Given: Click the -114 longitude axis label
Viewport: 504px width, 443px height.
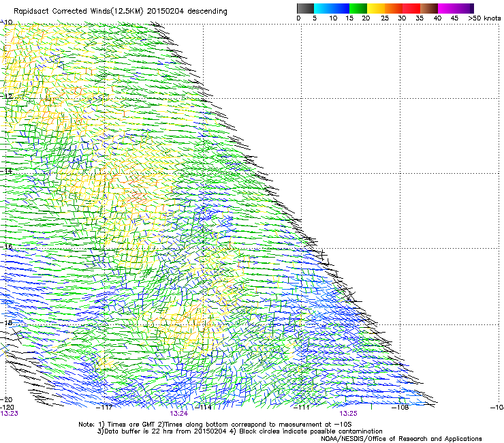Looking at the screenshot, I should 203,408.
